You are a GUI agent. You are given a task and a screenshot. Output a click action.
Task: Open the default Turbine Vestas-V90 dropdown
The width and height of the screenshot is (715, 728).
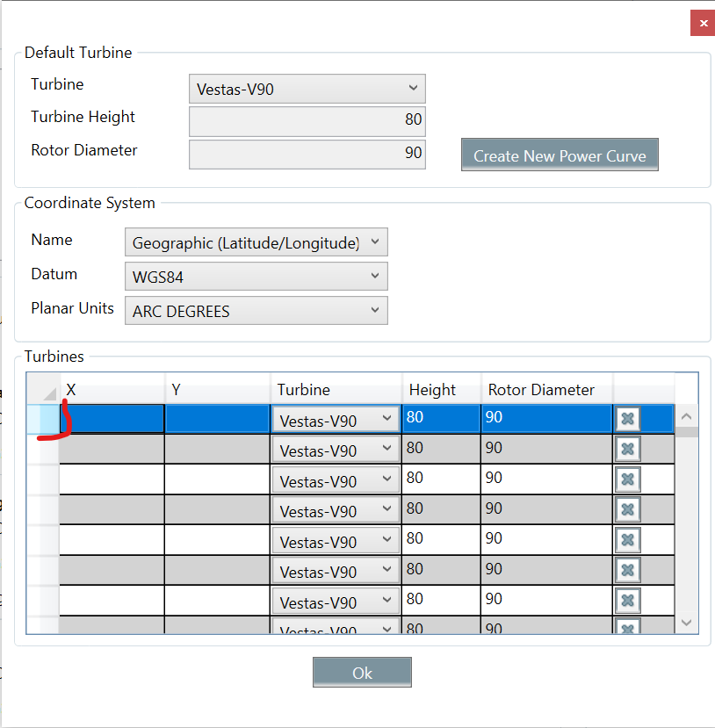307,89
